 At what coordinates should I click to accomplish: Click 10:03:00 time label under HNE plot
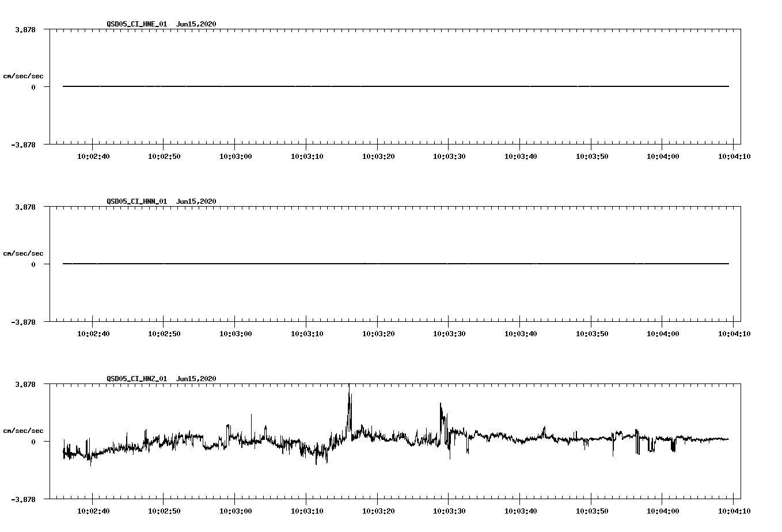[x=235, y=156]
